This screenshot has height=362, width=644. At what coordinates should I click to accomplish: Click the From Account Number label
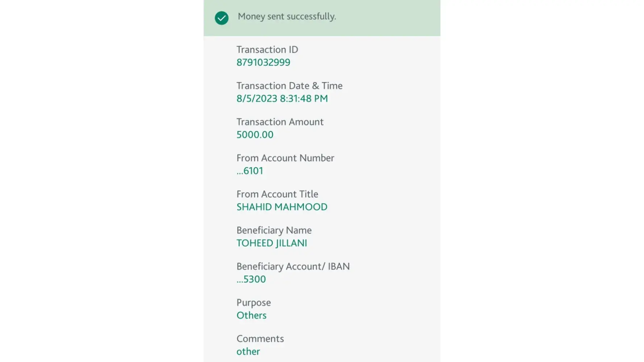coord(285,158)
